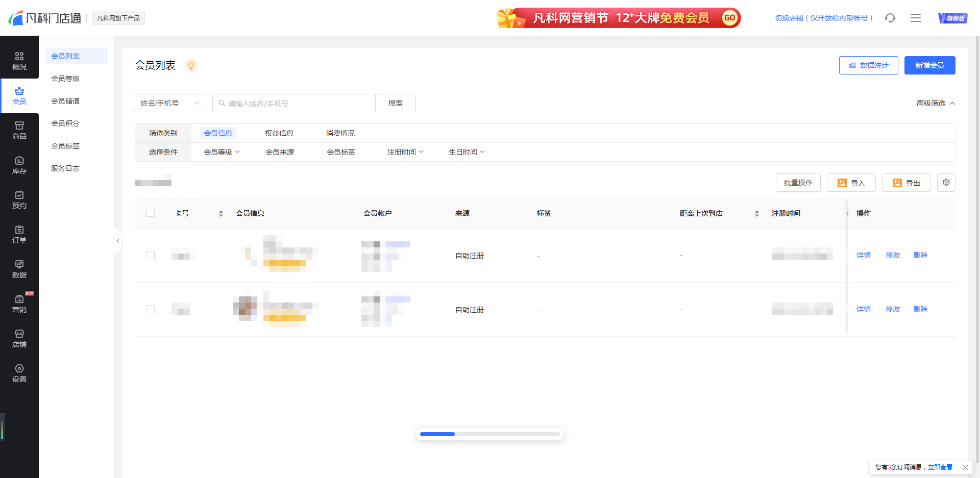Open the 设置 settings section
The width and height of the screenshot is (980, 478).
(19, 373)
